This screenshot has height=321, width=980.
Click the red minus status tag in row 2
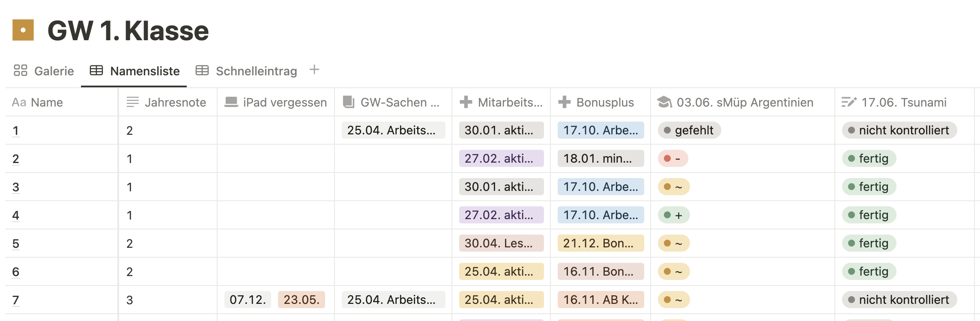tap(673, 158)
